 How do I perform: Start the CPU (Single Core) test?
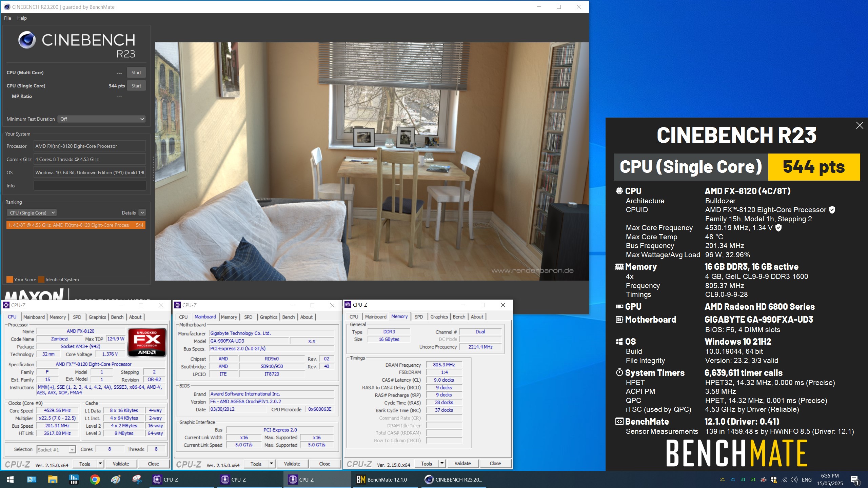136,86
